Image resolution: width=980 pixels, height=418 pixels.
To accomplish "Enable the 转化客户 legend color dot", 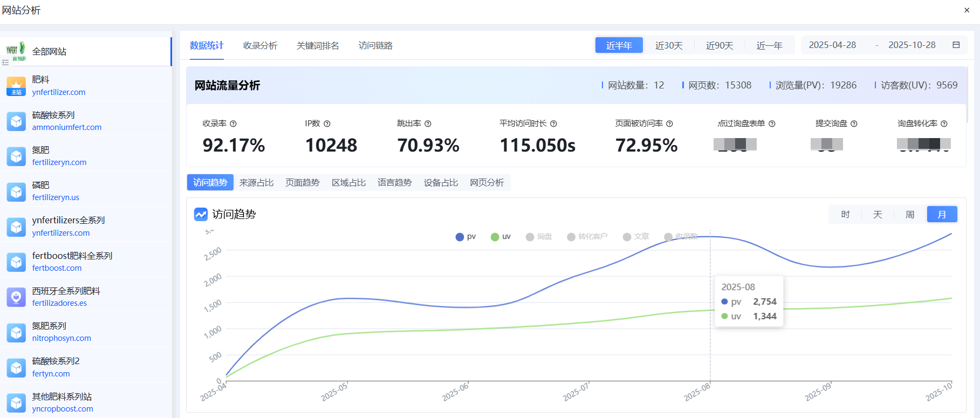I will point(571,237).
